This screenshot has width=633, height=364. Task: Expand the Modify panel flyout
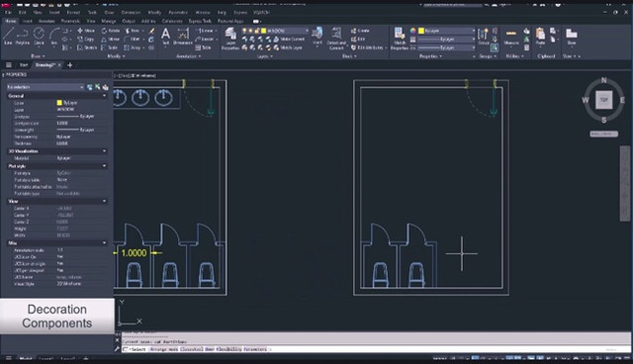click(x=116, y=56)
